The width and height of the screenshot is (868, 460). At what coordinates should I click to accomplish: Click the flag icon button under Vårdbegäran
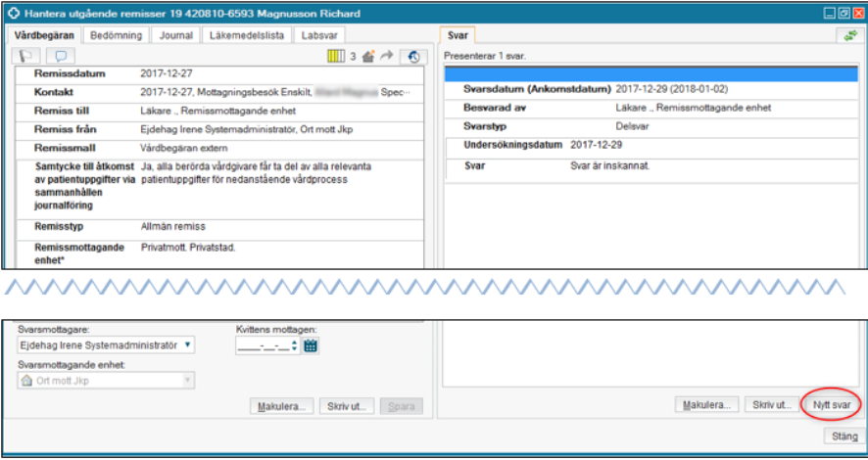(x=27, y=57)
